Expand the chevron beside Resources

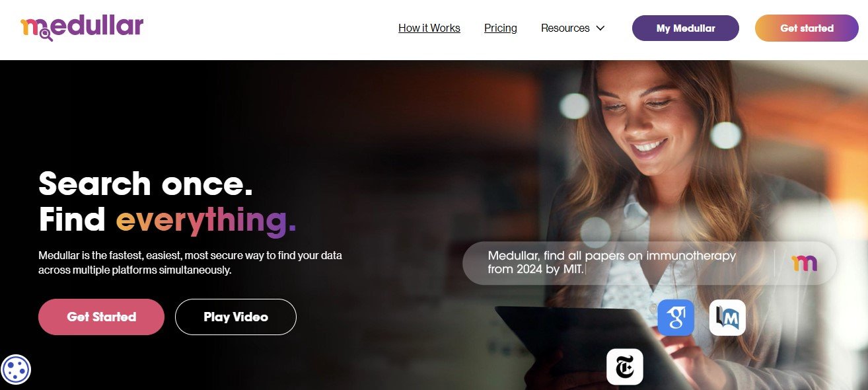click(x=600, y=28)
